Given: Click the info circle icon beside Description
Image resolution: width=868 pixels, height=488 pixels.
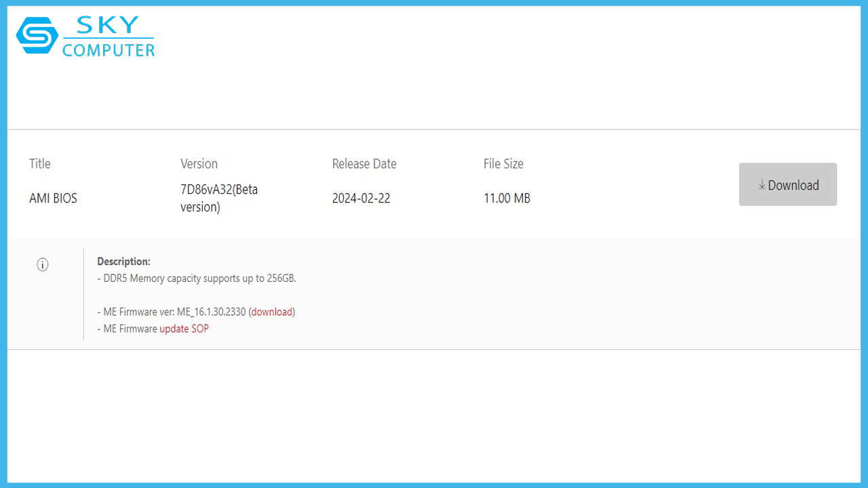Looking at the screenshot, I should (43, 265).
